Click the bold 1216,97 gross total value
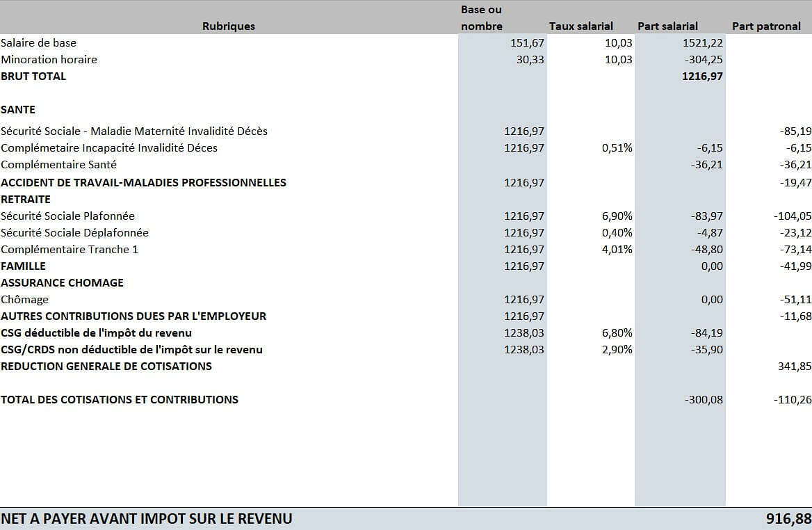 tap(702, 76)
